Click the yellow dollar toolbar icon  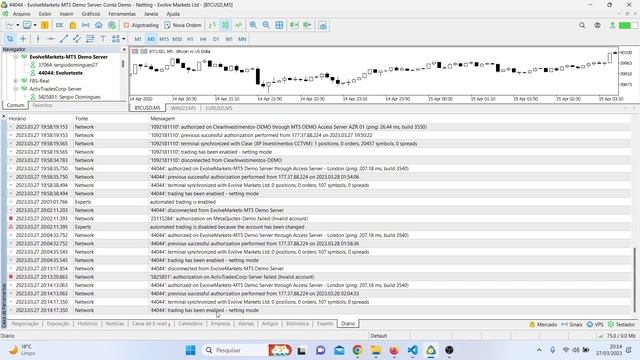[44, 25]
